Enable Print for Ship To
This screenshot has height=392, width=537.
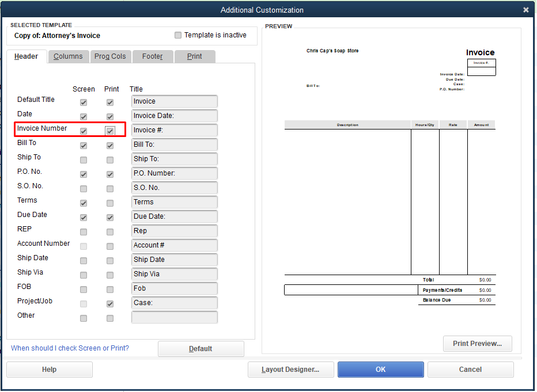pyautogui.click(x=110, y=160)
